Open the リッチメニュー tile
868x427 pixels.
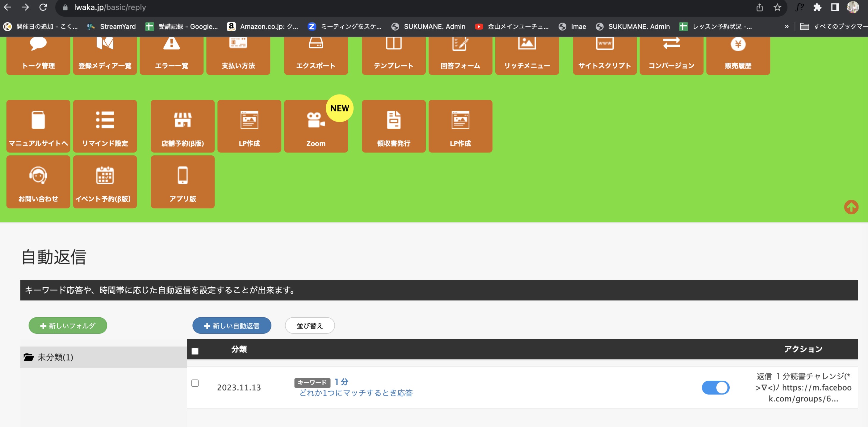pos(527,56)
